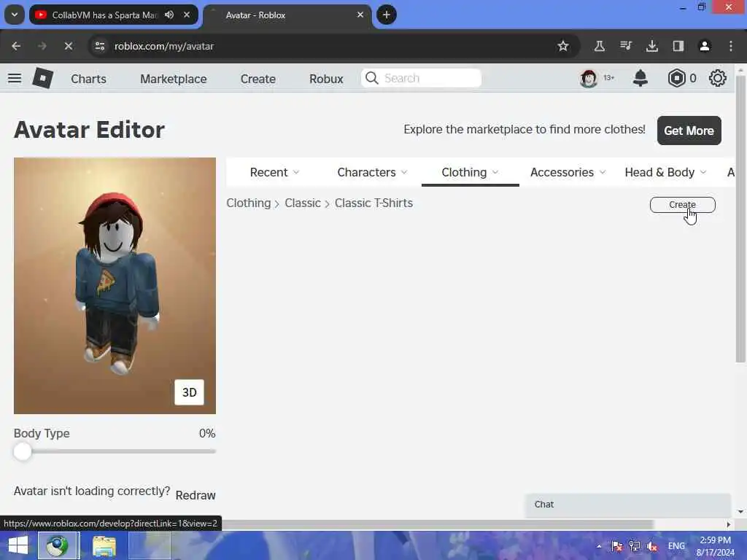Toggle the browser side panel
Screen dimensions: 747x560
pyautogui.click(x=678, y=46)
